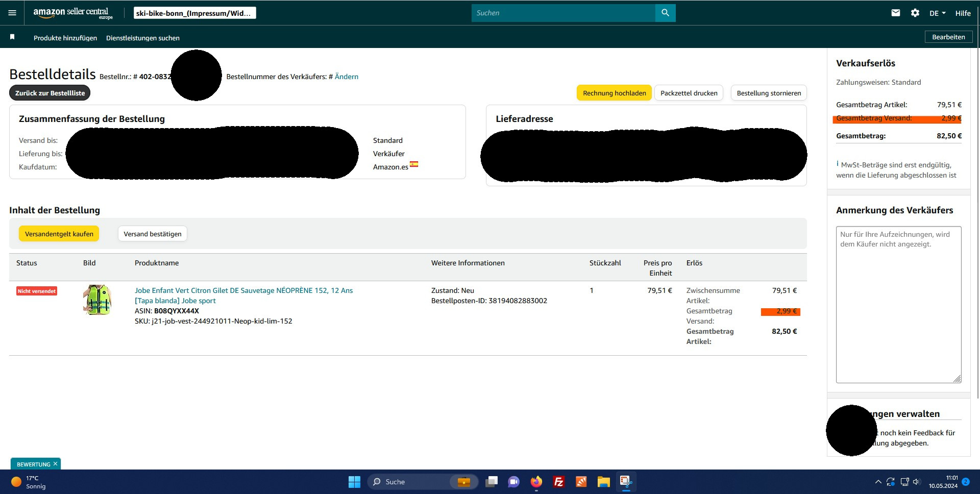Click the life vest product thumbnail

tap(97, 300)
